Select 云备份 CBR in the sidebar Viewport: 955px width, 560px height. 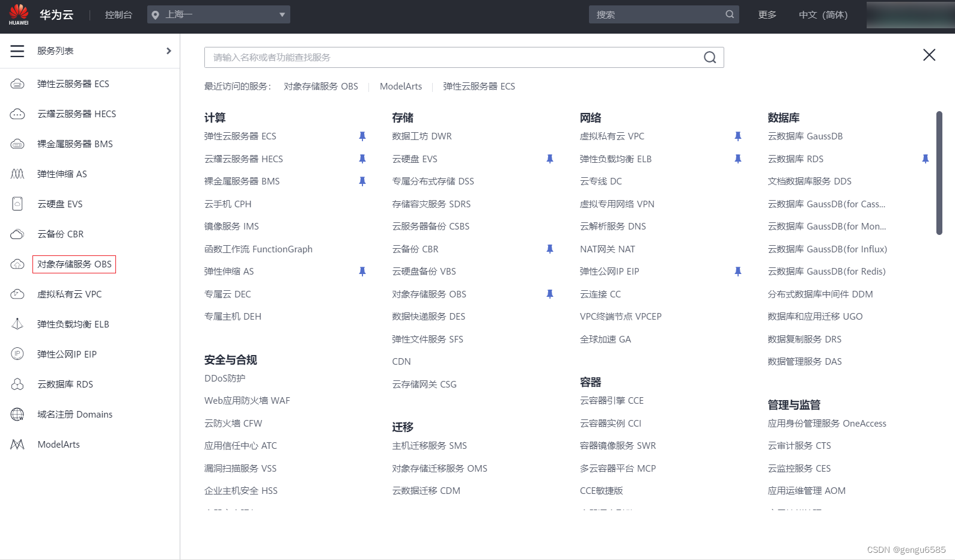(x=61, y=234)
